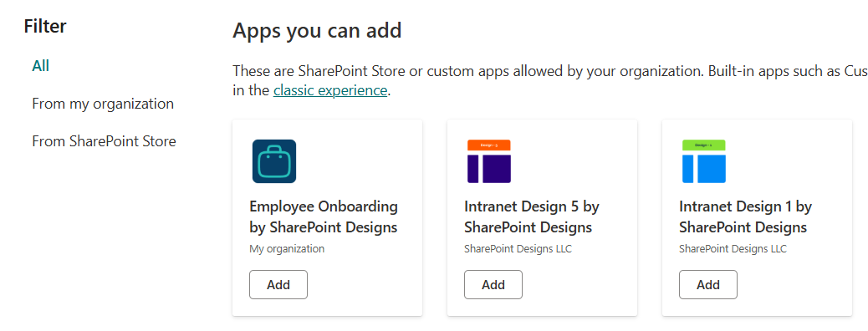The width and height of the screenshot is (868, 331).
Task: Click SharePoint Designs LLC under Intranet Design 1
Action: [733, 248]
